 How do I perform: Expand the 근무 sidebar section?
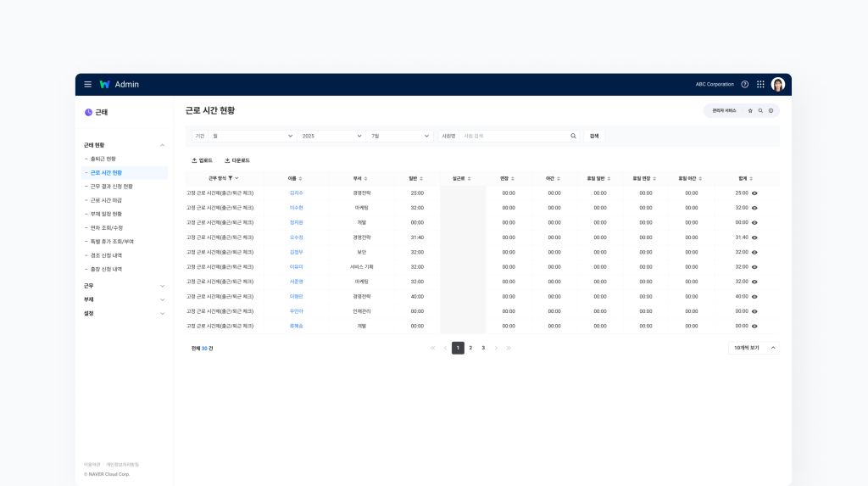(124, 286)
